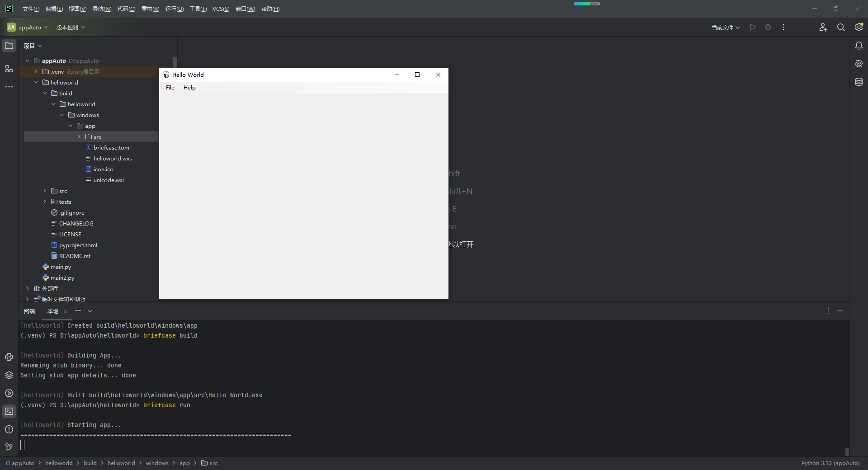Screen dimensions: 868x470
Task: Open Help menu in Hello World window
Action: [189, 88]
